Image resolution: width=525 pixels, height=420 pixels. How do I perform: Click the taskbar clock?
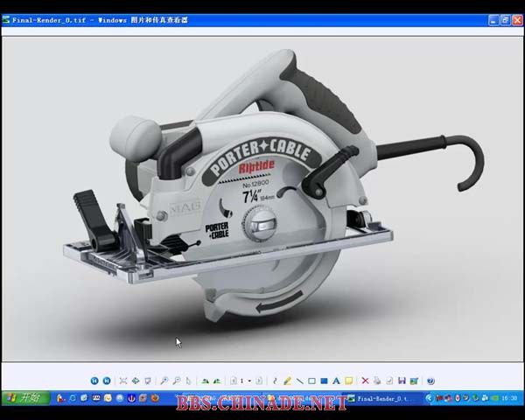(510, 398)
